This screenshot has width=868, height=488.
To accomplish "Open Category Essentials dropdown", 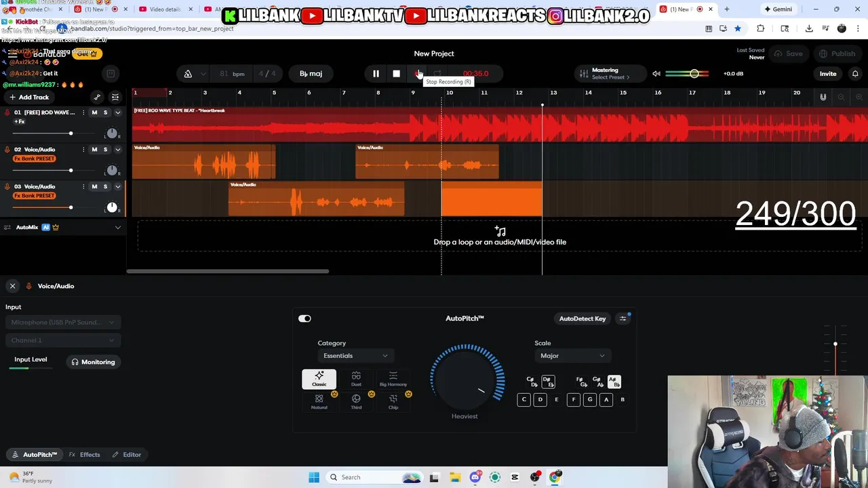I will pos(355,356).
